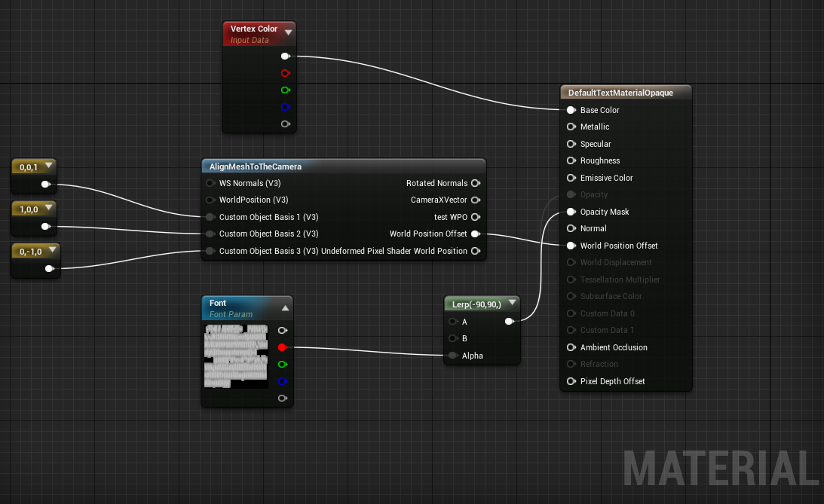824x504 pixels.
Task: Collapse the Font node with its arrow
Action: [285, 307]
